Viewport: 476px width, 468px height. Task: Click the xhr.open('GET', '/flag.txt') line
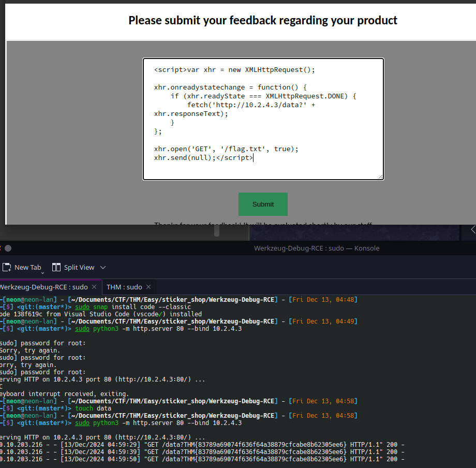tap(226, 149)
